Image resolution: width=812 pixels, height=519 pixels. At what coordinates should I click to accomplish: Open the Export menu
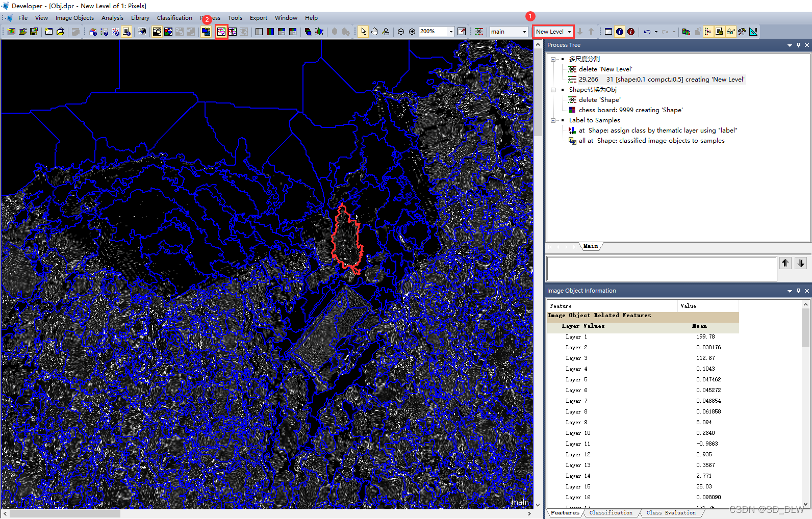(x=259, y=18)
